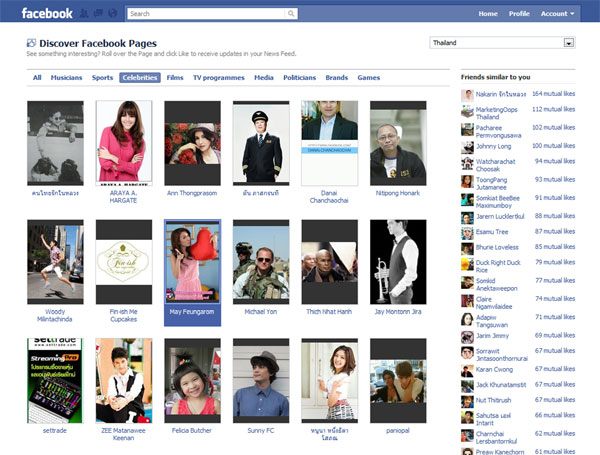
Task: Open Danai Chanchaochai page link
Action: click(x=329, y=197)
